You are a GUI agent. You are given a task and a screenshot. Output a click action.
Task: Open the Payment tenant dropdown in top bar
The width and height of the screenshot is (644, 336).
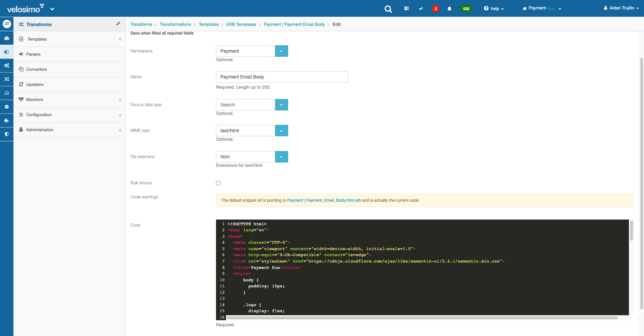tap(542, 8)
